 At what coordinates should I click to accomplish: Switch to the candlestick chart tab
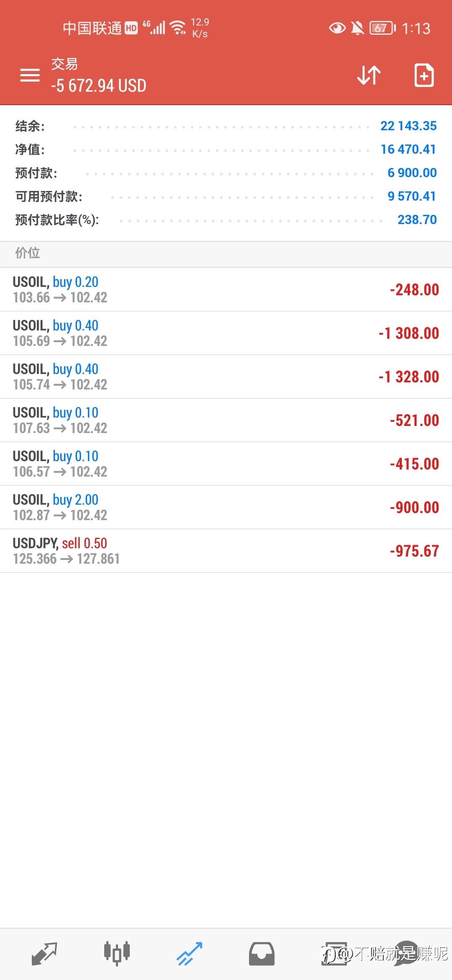(x=117, y=954)
